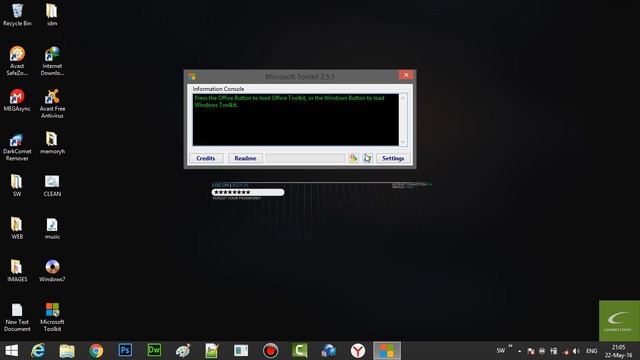Launch Dreamweaver from taskbar
This screenshot has height=360, width=640.
point(154,351)
